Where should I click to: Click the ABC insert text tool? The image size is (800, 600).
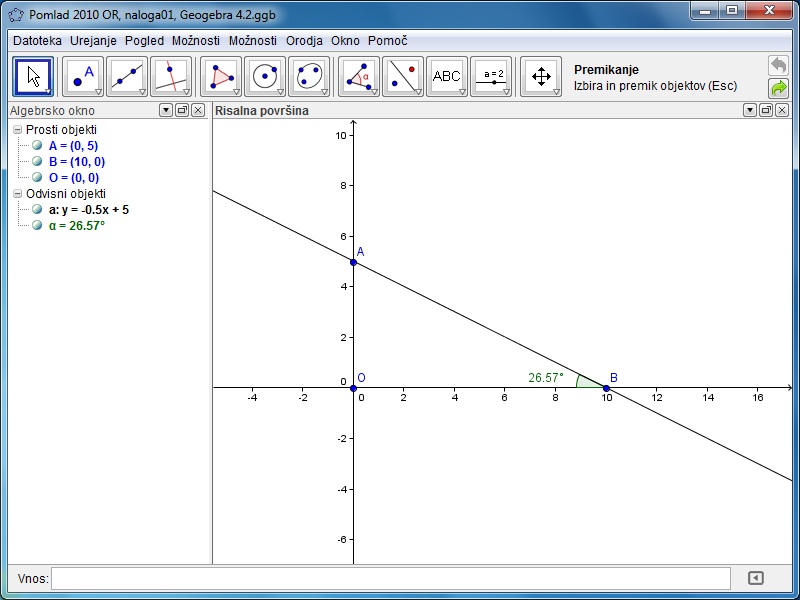[447, 76]
